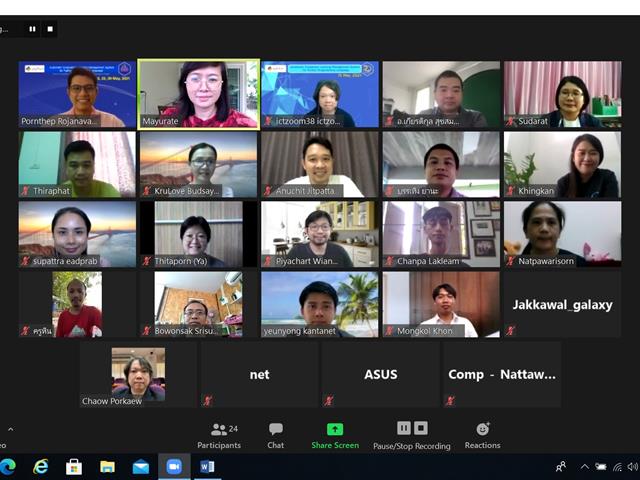
Task: Expand video options caret in toolbar
Action: coord(11,429)
